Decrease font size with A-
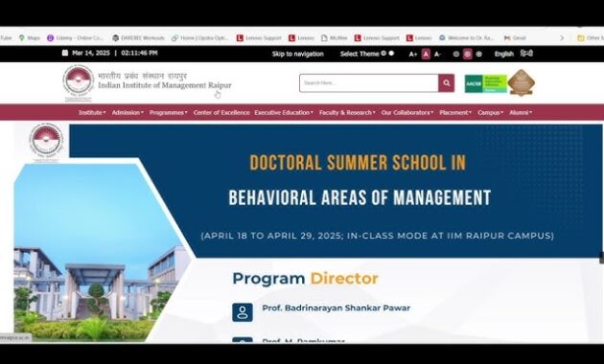Viewport: 604px width, 364px height. [x=437, y=55]
